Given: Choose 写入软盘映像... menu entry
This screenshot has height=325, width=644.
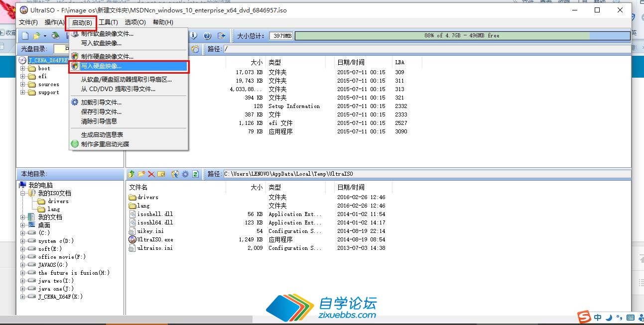Looking at the screenshot, I should tap(129, 43).
